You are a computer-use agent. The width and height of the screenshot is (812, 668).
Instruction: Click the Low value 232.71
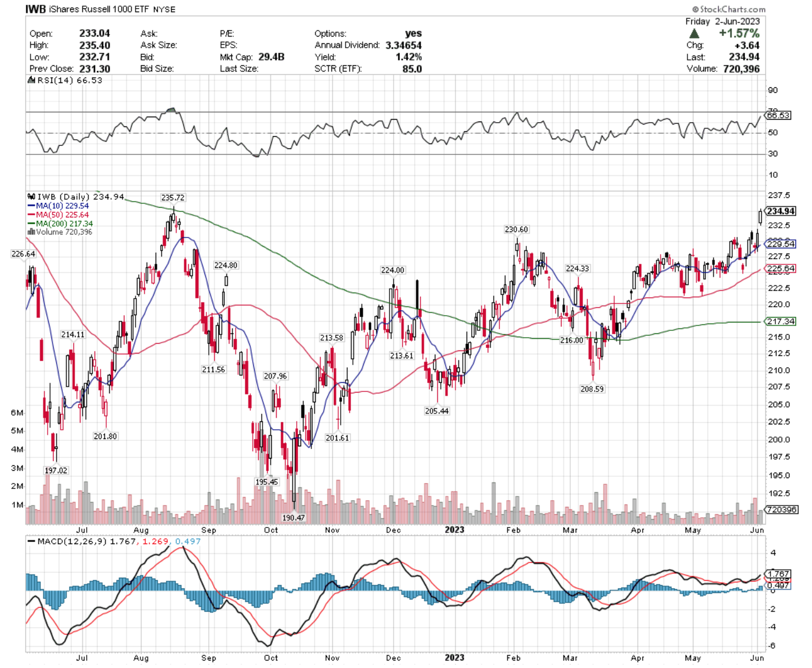(x=95, y=57)
